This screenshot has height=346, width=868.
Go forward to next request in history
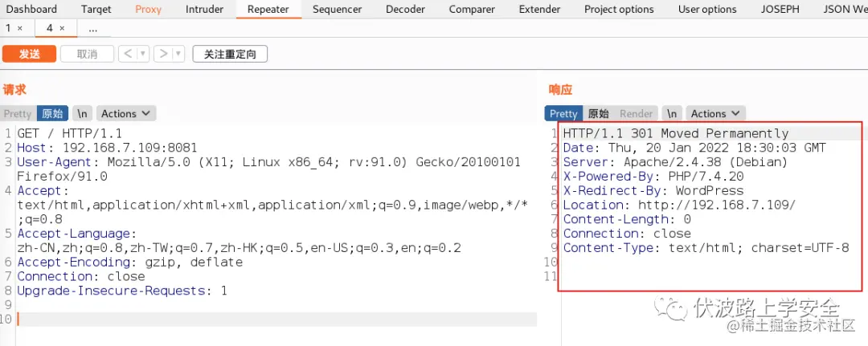tap(163, 54)
